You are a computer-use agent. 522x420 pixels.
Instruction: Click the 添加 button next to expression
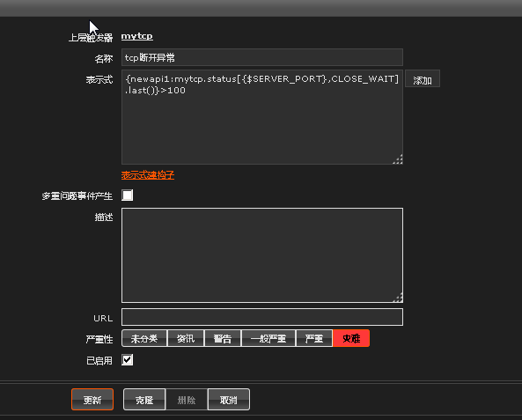point(423,78)
